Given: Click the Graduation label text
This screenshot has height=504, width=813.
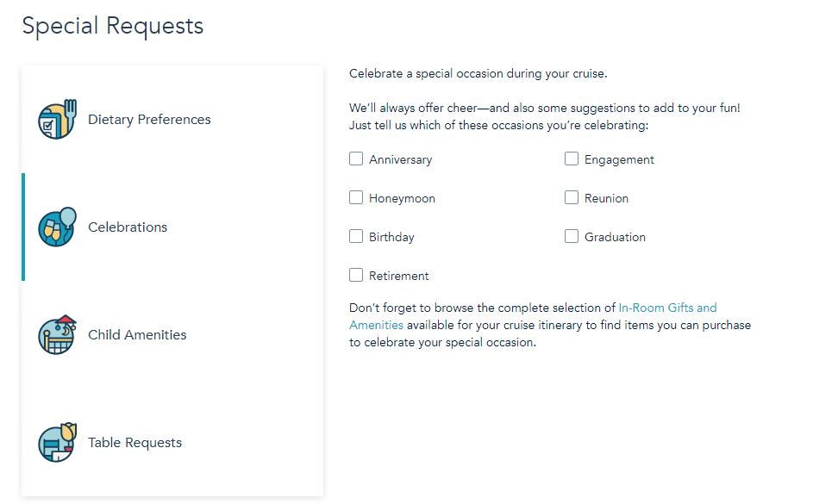Looking at the screenshot, I should tap(615, 237).
